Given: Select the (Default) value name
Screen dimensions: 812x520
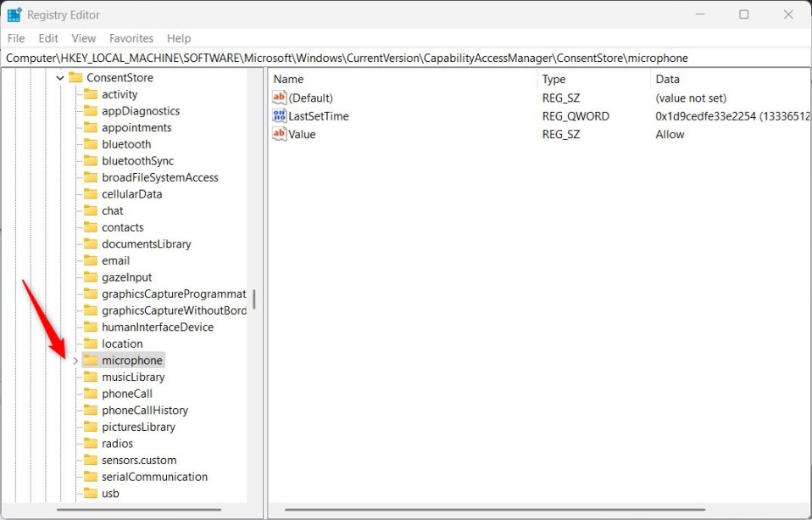Looking at the screenshot, I should 311,98.
